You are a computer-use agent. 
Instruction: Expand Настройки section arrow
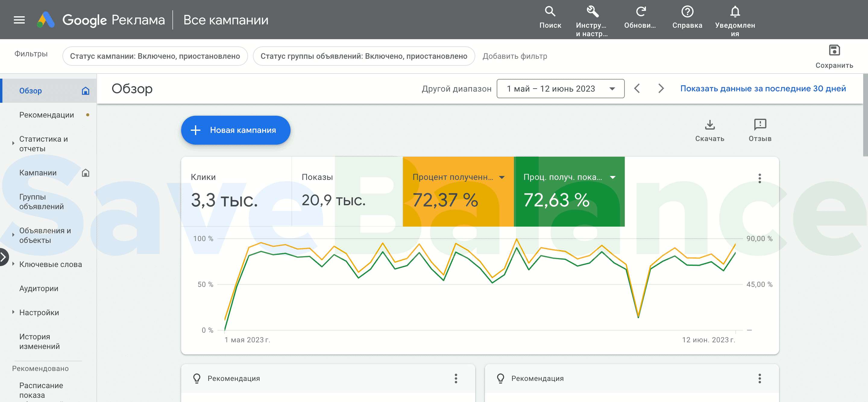[13, 312]
